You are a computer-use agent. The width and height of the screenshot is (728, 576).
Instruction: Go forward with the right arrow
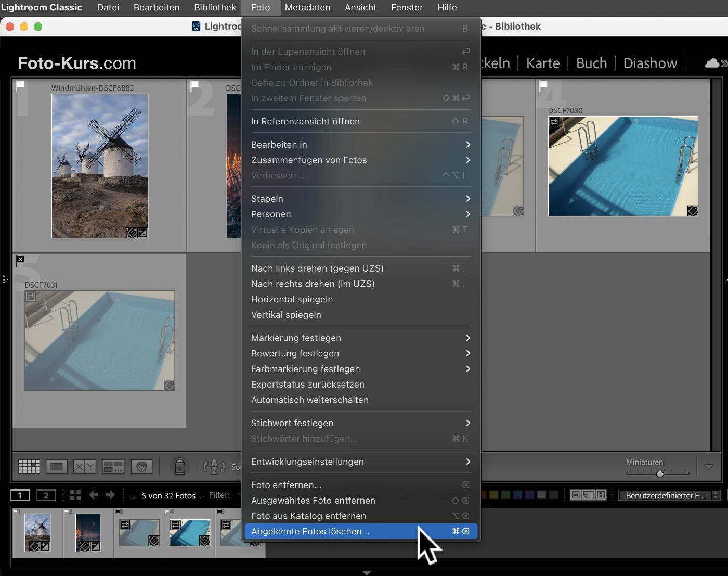point(110,495)
